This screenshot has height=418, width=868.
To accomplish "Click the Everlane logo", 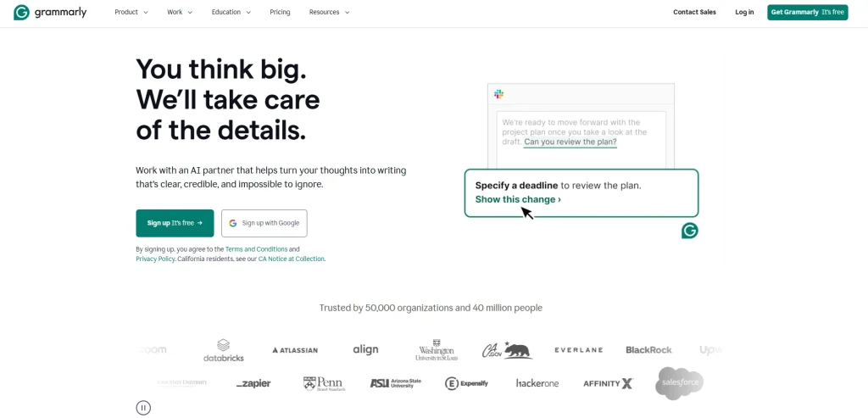I will pyautogui.click(x=578, y=350).
